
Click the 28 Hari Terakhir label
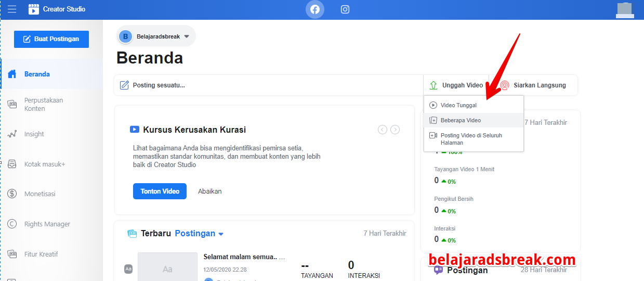(544, 270)
